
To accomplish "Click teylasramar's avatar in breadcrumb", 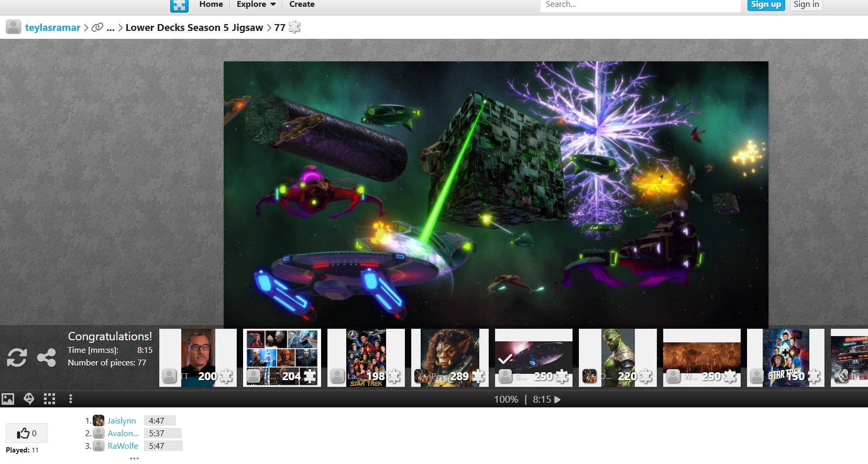I will click(14, 27).
